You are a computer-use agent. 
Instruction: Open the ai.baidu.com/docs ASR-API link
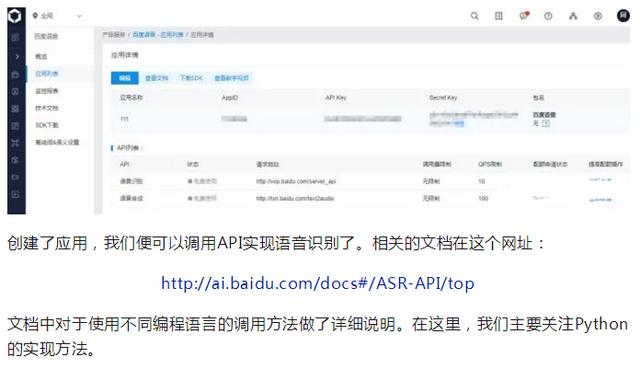click(x=318, y=283)
